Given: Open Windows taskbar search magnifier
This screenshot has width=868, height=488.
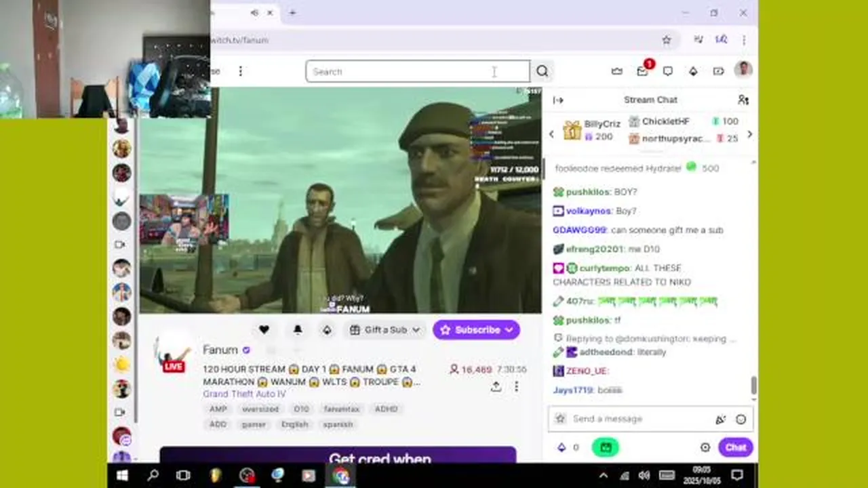Looking at the screenshot, I should (153, 476).
